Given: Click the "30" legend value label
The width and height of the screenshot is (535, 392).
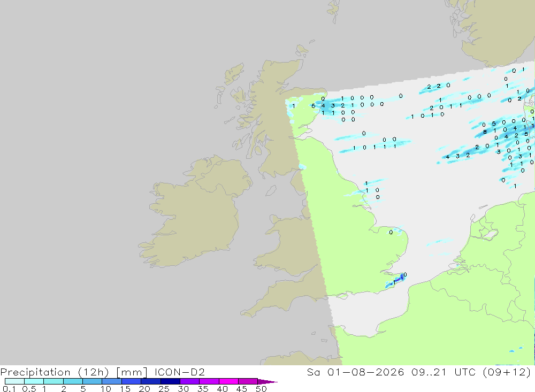Looking at the screenshot, I should [183, 389].
